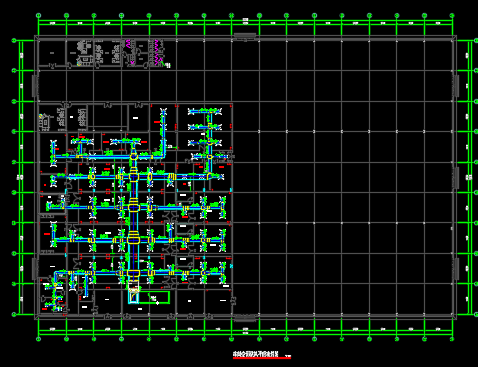Select the drawing title text below the plan

[255, 354]
